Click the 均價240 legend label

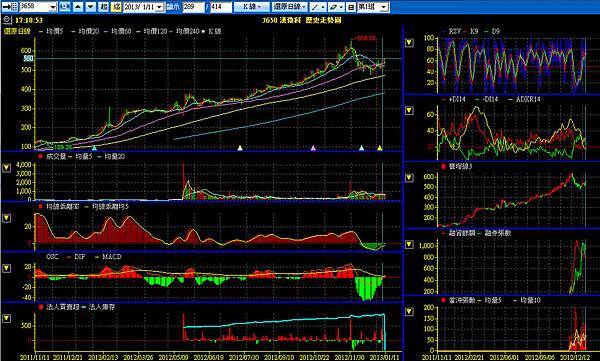[188, 31]
